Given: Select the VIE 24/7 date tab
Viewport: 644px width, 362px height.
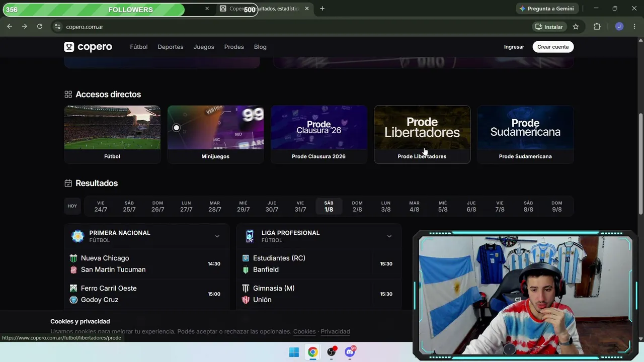Looking at the screenshot, I should click(101, 206).
